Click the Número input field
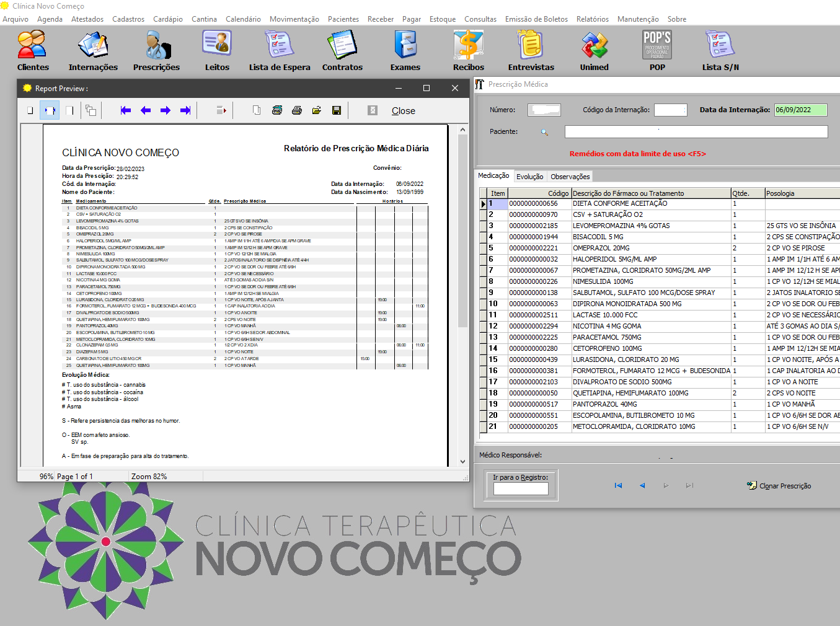This screenshot has width=840, height=626. pos(544,110)
